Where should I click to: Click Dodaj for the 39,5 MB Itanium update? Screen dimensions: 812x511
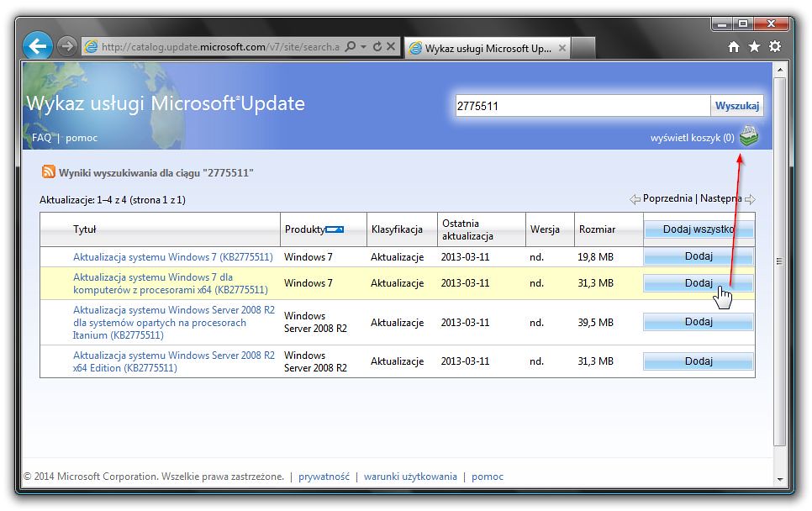point(698,322)
